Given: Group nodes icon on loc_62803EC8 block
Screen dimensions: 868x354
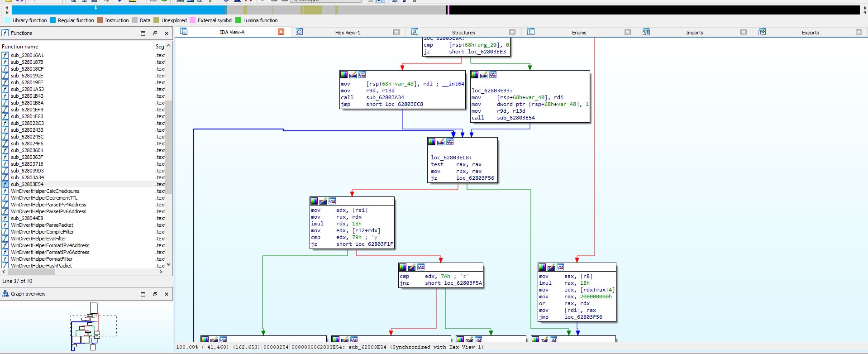Looking at the screenshot, I should tap(450, 142).
